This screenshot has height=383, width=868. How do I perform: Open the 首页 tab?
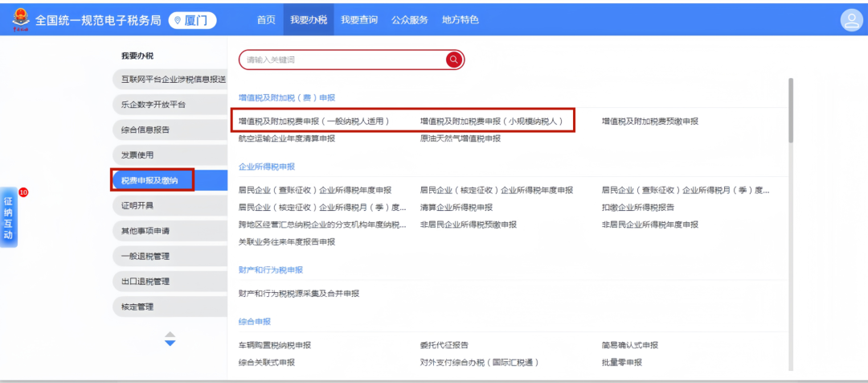pyautogui.click(x=266, y=20)
